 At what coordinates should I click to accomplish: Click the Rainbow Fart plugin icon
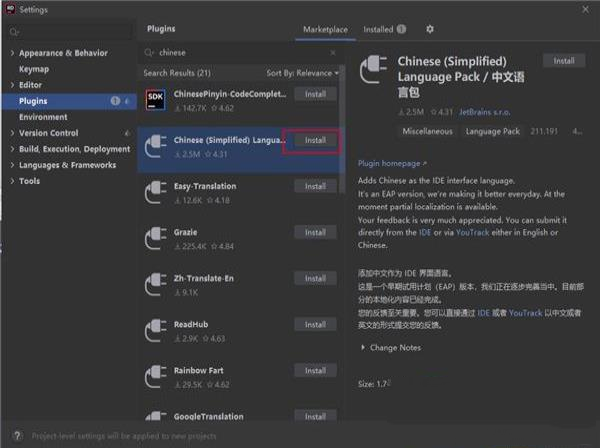click(155, 376)
